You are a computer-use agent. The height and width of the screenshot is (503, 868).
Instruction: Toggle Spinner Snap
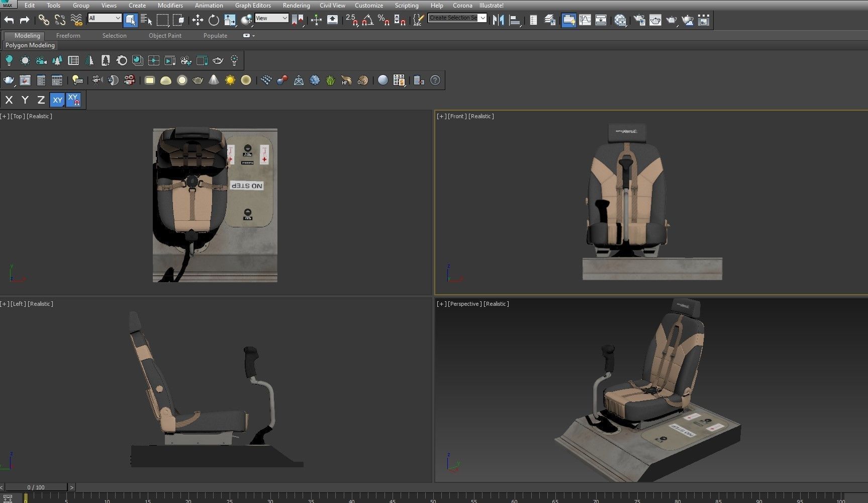(x=400, y=20)
